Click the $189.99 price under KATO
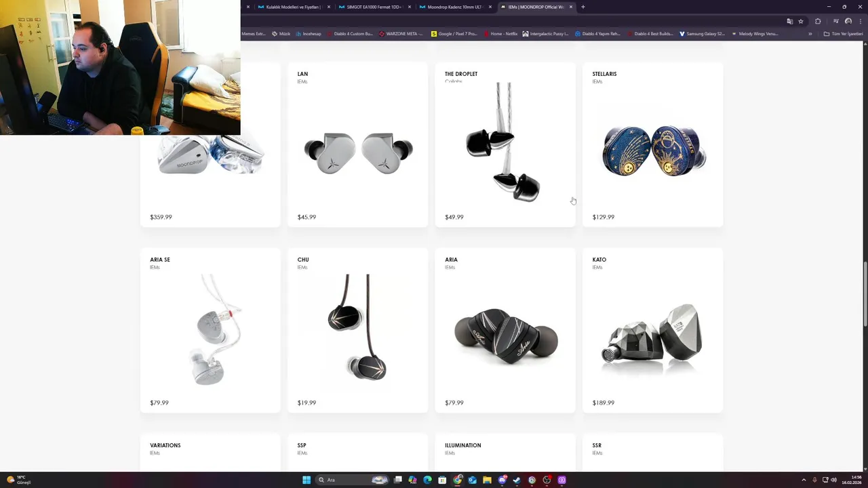 tap(604, 403)
